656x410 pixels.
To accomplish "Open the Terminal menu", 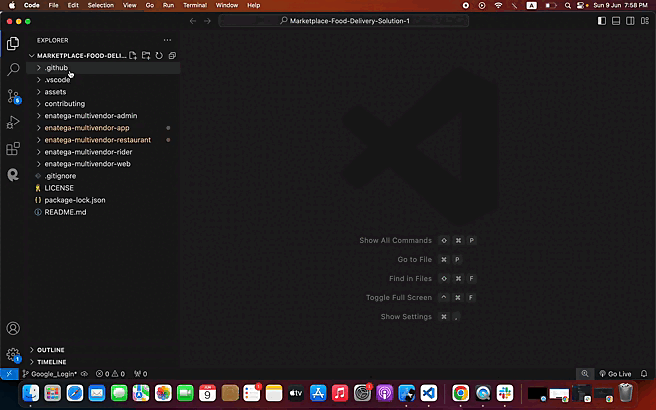I will pyautogui.click(x=195, y=5).
